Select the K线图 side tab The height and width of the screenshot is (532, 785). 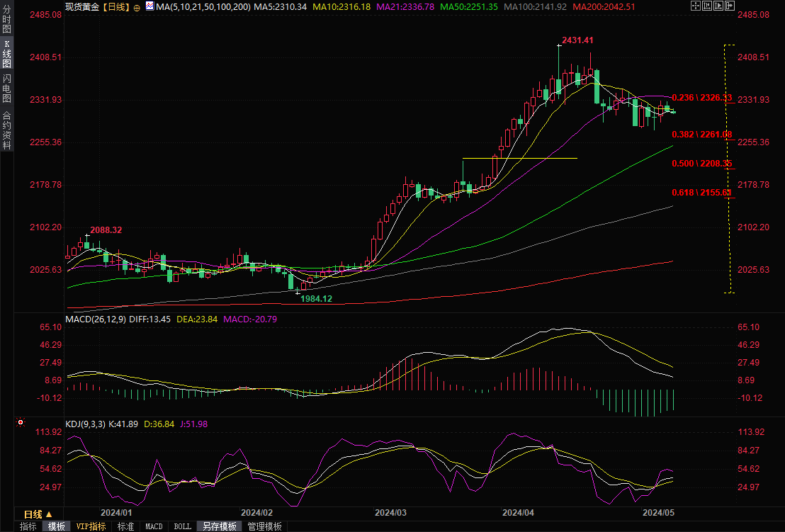(x=6, y=55)
